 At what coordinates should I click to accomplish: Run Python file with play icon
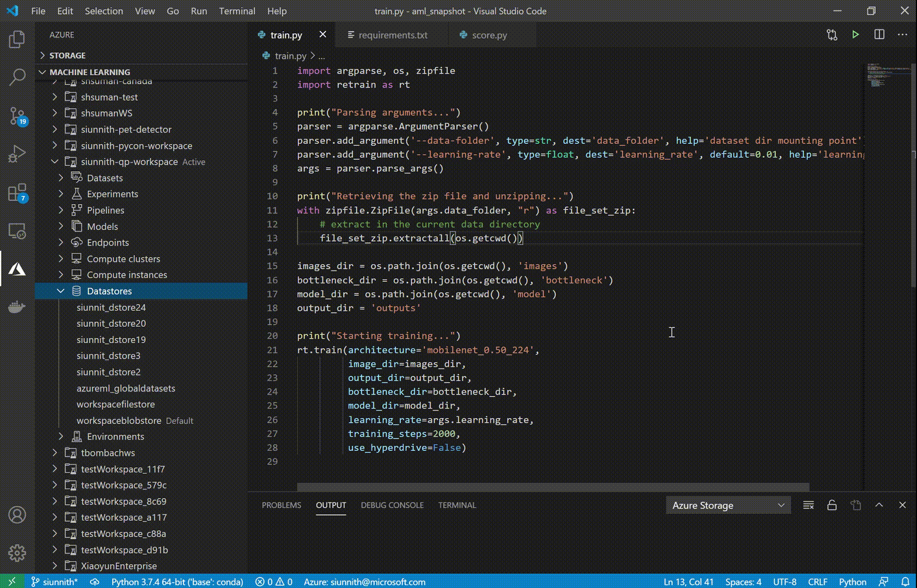pyautogui.click(x=855, y=35)
